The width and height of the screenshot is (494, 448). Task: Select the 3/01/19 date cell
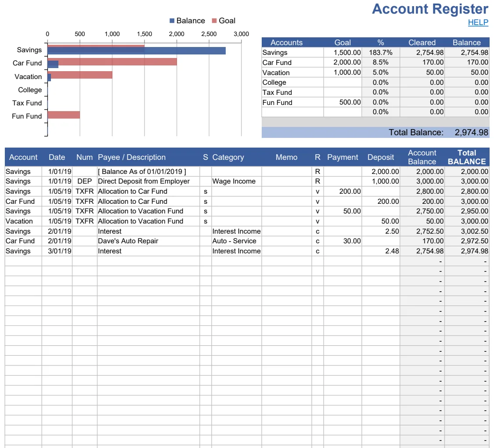click(x=57, y=251)
